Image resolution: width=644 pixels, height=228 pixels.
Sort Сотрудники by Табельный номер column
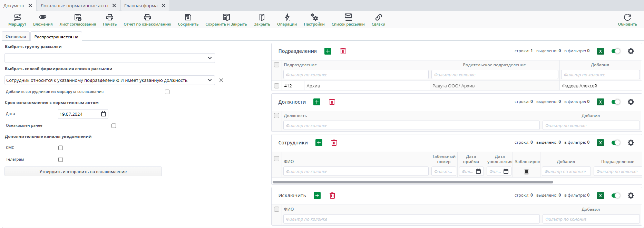pos(444,159)
